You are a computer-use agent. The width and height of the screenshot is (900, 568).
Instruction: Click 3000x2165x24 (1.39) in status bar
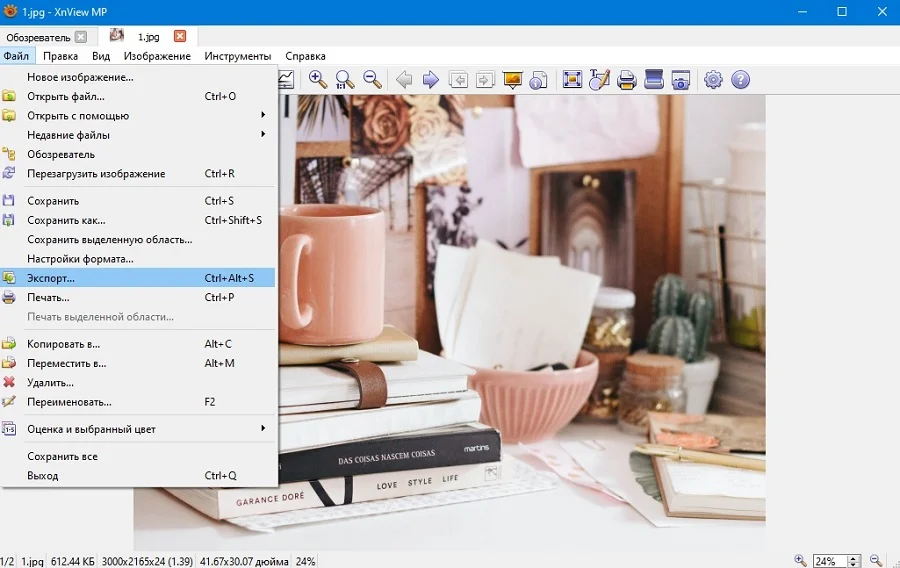(148, 562)
